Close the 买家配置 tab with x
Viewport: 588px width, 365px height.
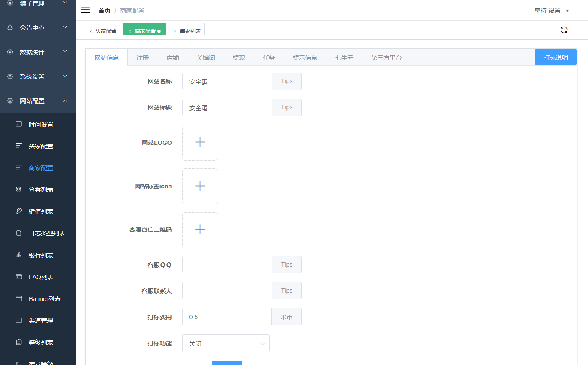tap(90, 31)
